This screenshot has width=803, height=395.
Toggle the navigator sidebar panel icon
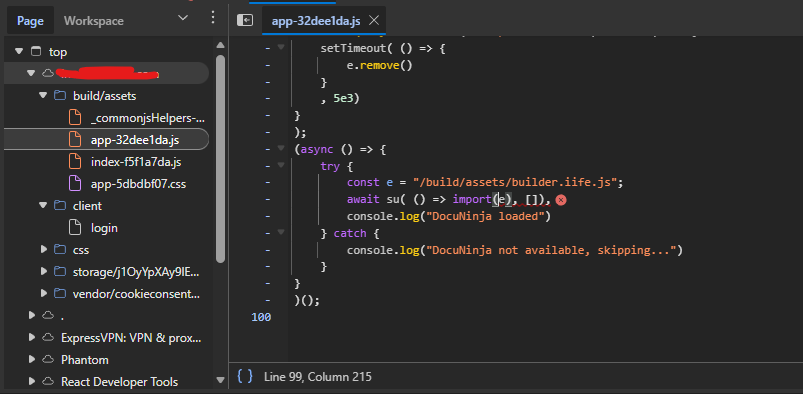[x=245, y=20]
